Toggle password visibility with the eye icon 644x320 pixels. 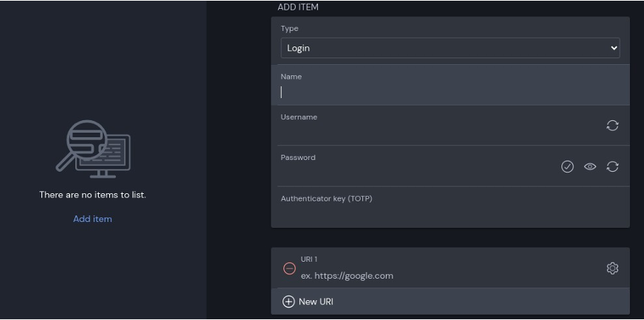[x=590, y=167]
